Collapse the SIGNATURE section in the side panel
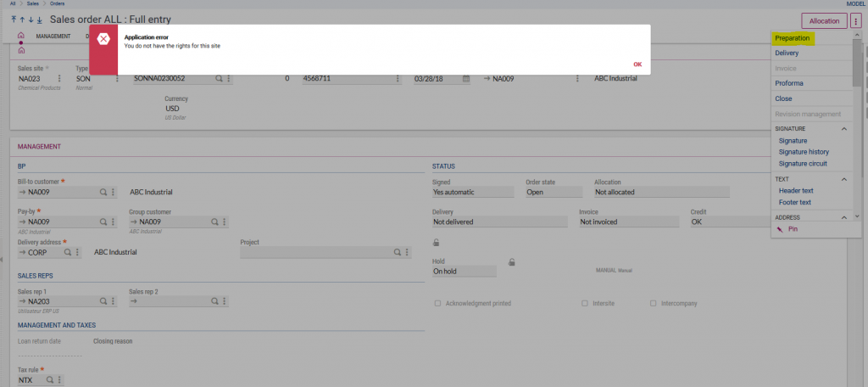Viewport: 868px width, 387px height. (843, 129)
